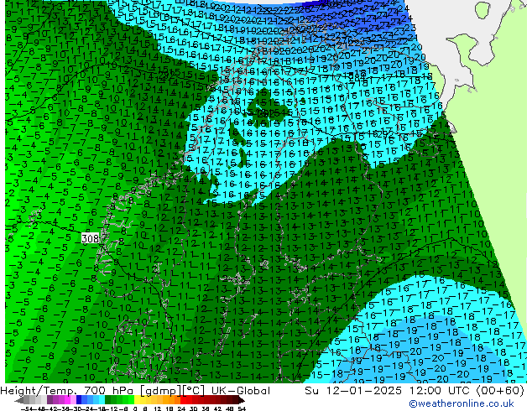Select the (00+60) forecast offset text
Image resolution: width=532 pixels, height=411 pixels.
click(500, 391)
